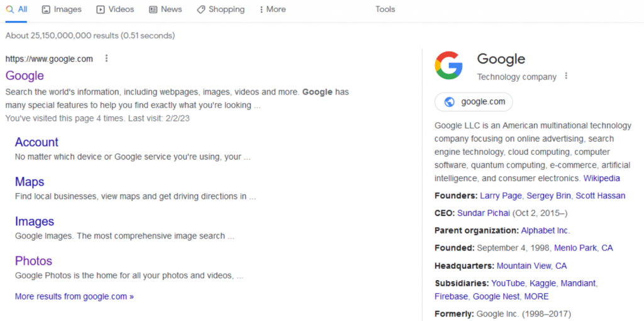Open search Tools

(386, 9)
